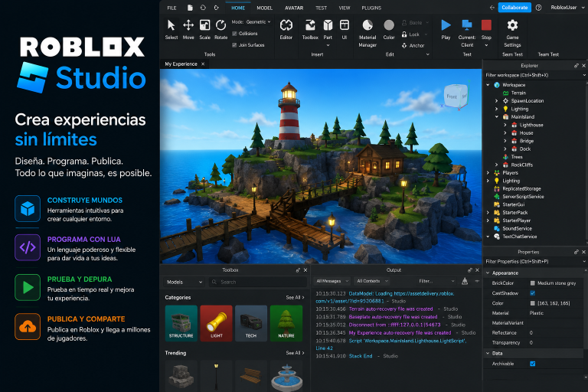Open the All Contexts dropdown

tap(372, 281)
